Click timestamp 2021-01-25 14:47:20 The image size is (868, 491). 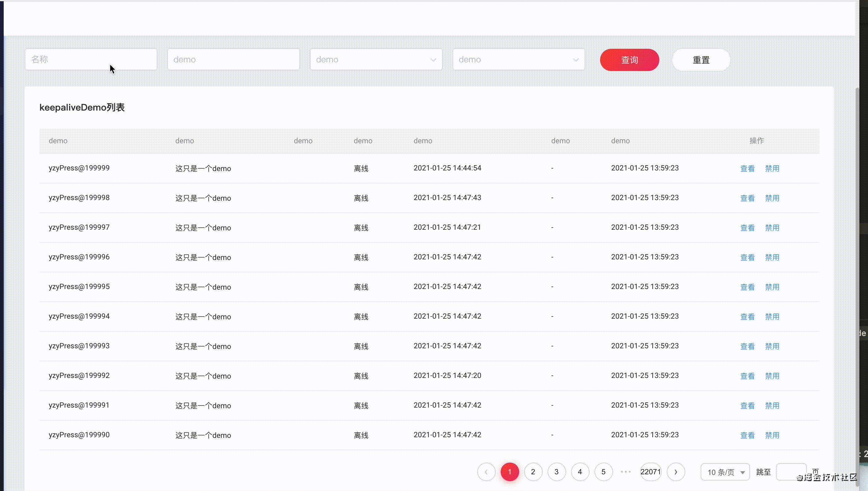point(447,376)
